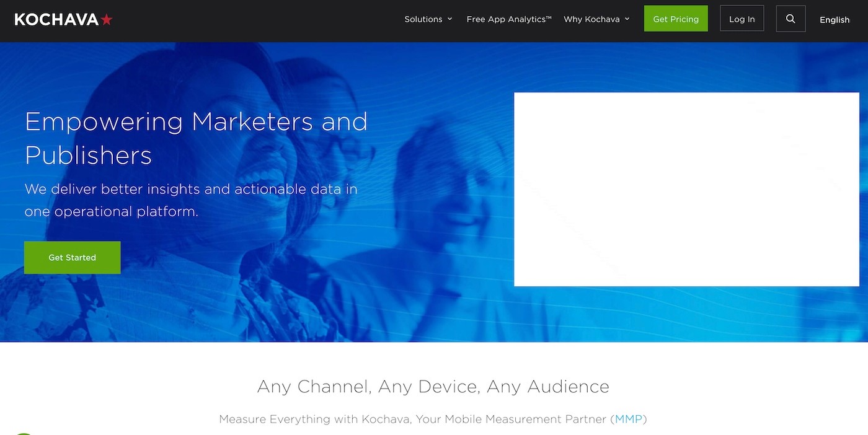
Task: Expand the chevron next to Solutions
Action: (449, 19)
